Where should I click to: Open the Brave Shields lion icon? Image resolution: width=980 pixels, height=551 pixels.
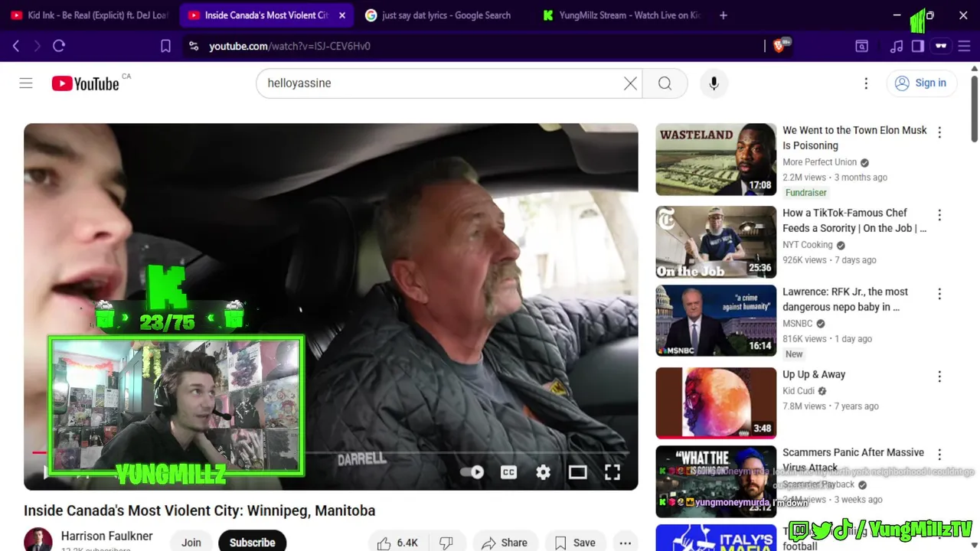coord(779,46)
